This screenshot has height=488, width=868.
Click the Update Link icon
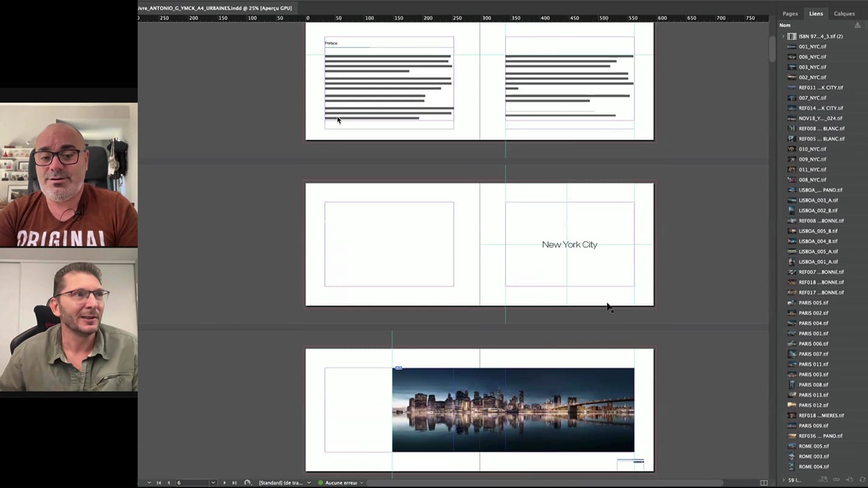tap(862, 479)
